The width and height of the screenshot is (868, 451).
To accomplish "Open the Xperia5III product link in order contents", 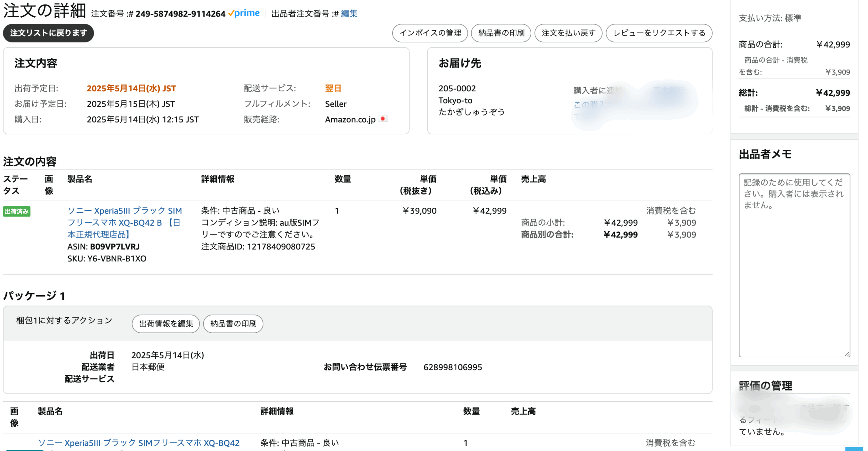I will [x=124, y=222].
